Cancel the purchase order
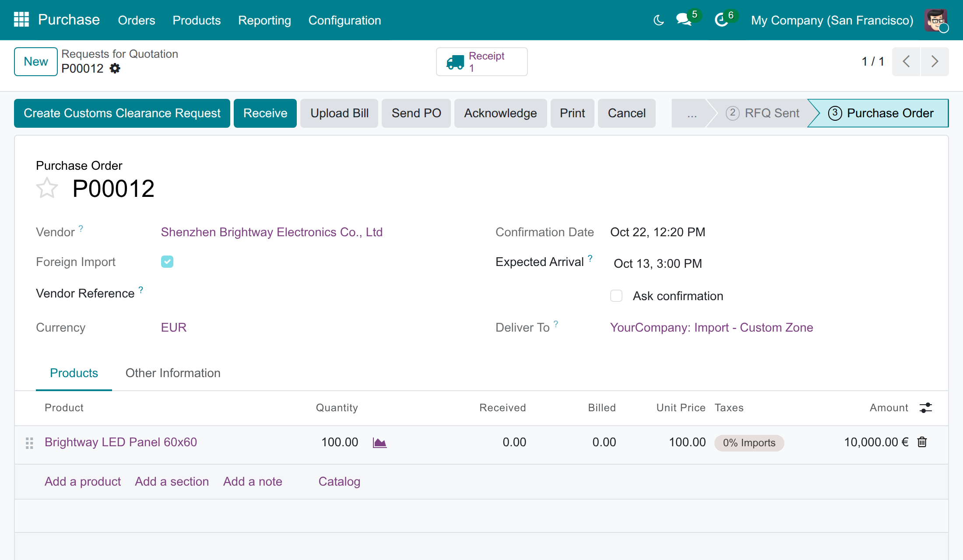The height and width of the screenshot is (560, 963). point(627,113)
